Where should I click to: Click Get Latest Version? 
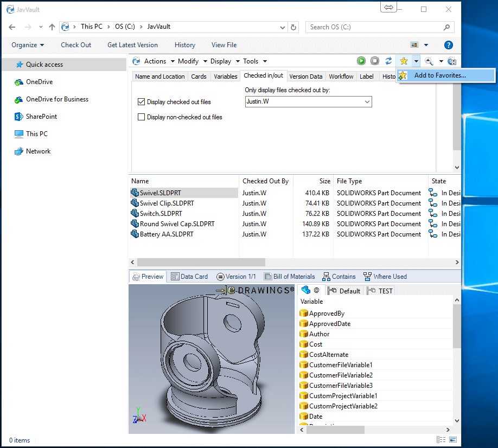132,45
